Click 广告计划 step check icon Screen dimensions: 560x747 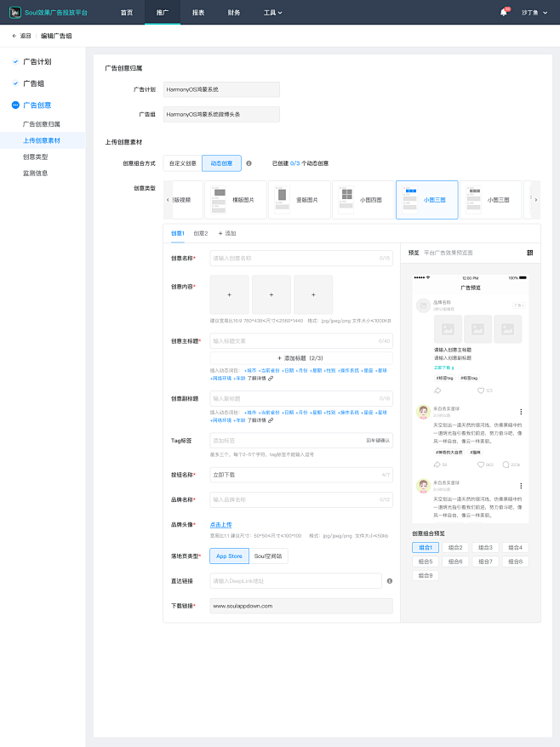pyautogui.click(x=15, y=61)
